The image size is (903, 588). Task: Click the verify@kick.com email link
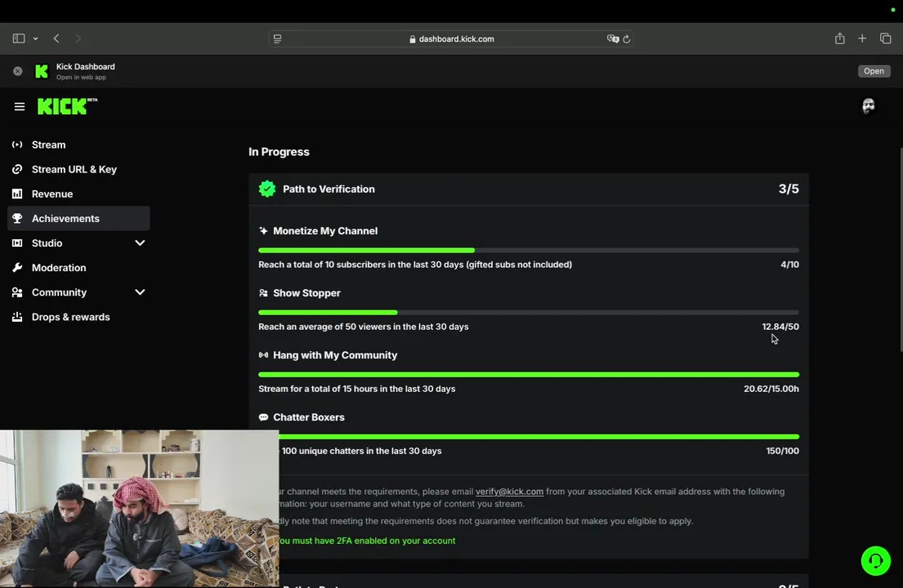tap(509, 492)
